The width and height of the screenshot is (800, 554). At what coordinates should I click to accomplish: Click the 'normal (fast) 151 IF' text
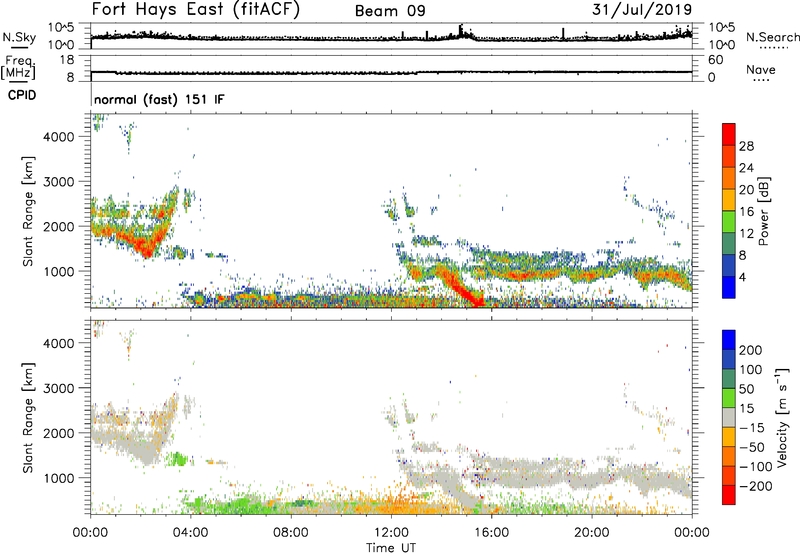159,99
